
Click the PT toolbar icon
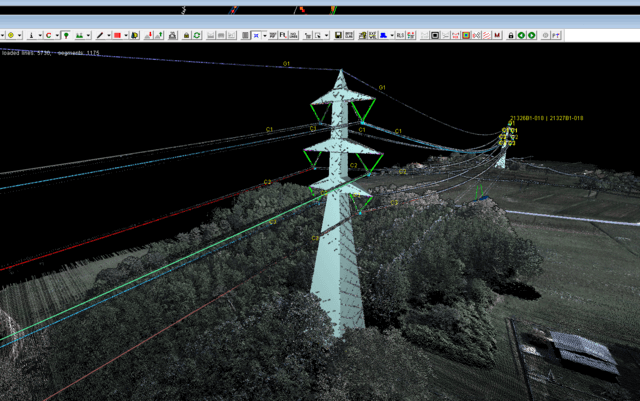[556, 36]
